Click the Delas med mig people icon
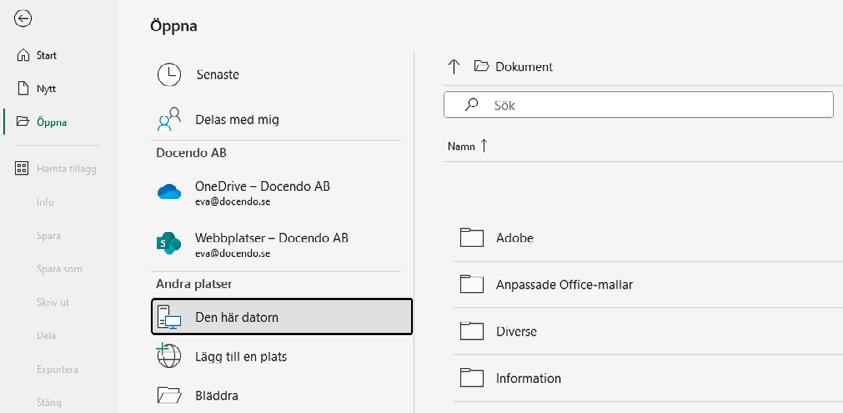 click(x=169, y=119)
